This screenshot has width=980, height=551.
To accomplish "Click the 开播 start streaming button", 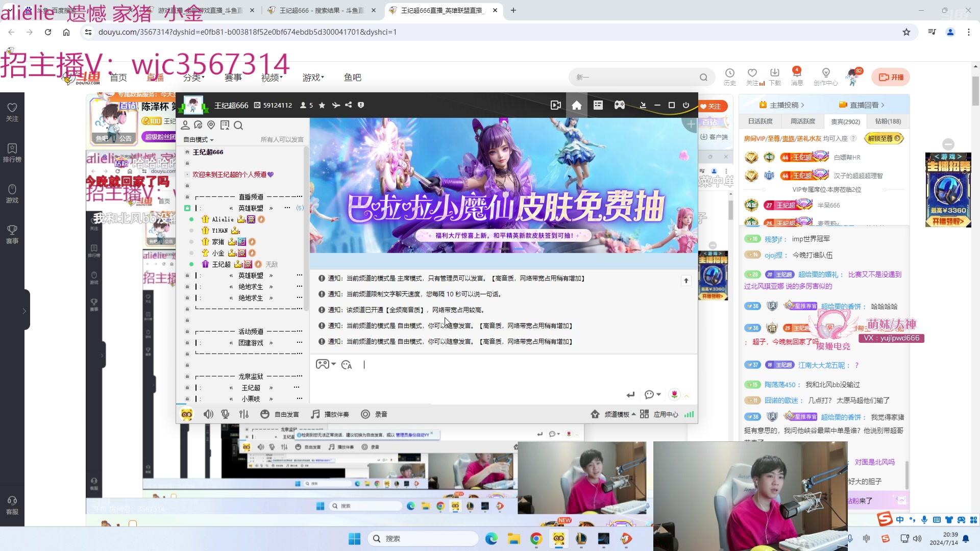I will point(891,77).
